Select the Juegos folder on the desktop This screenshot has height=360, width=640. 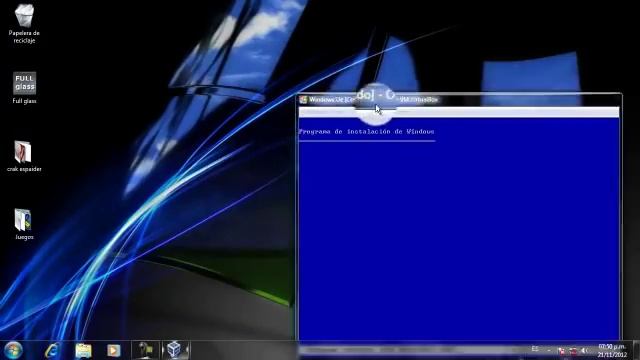24,224
